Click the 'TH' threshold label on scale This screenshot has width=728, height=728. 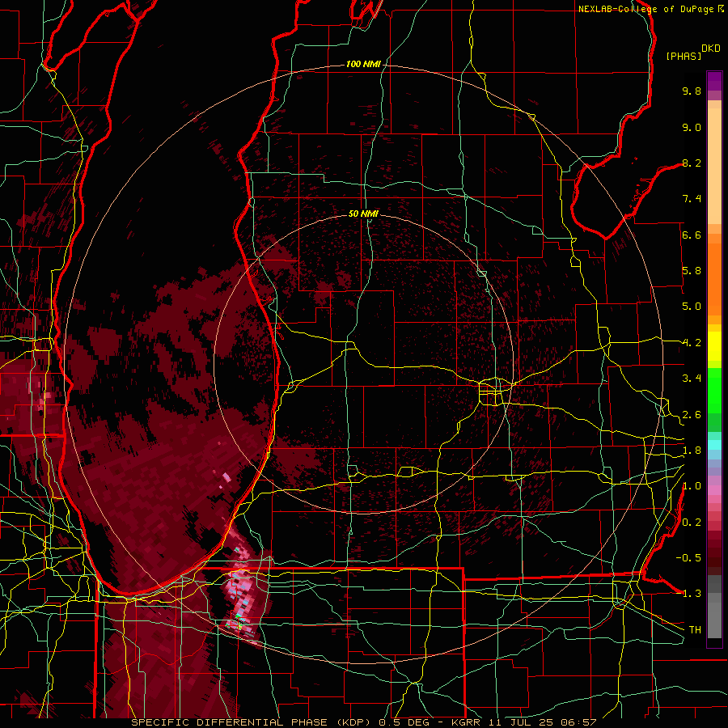[x=695, y=630]
